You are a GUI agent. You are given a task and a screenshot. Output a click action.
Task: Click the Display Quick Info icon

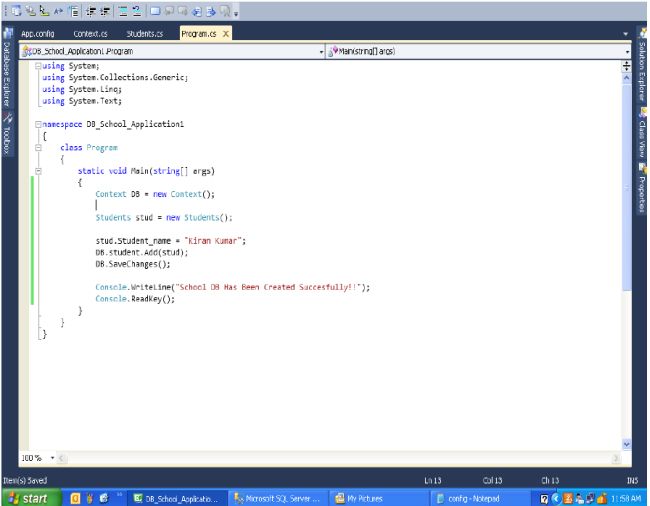[x=44, y=11]
